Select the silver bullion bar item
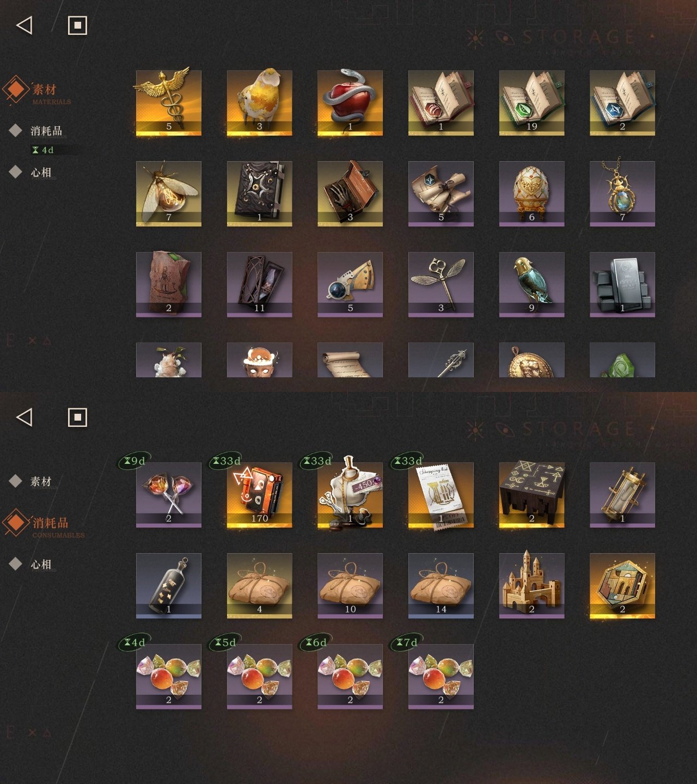Image resolution: width=697 pixels, height=784 pixels. 622,284
